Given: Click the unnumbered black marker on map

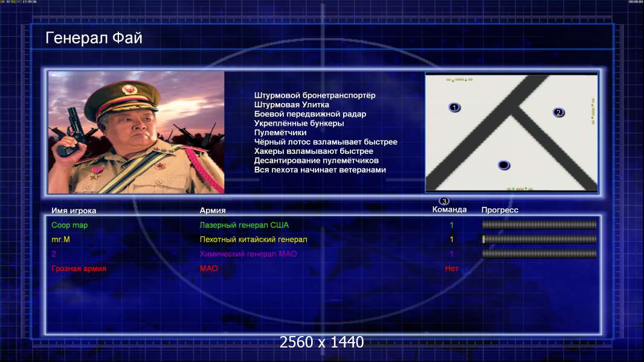Looking at the screenshot, I should (503, 165).
